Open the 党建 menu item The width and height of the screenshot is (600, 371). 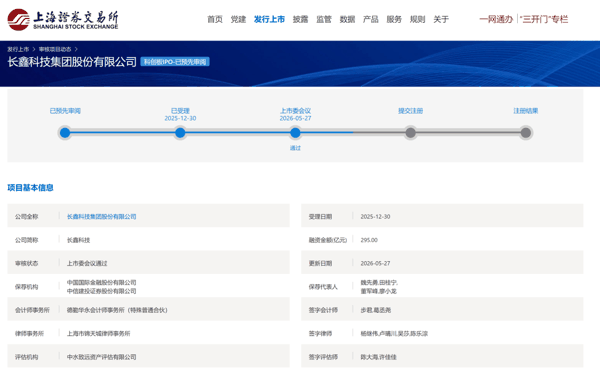click(238, 19)
